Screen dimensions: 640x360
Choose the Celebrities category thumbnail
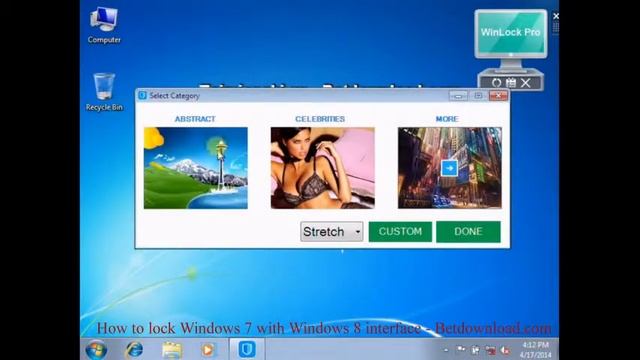click(322, 168)
